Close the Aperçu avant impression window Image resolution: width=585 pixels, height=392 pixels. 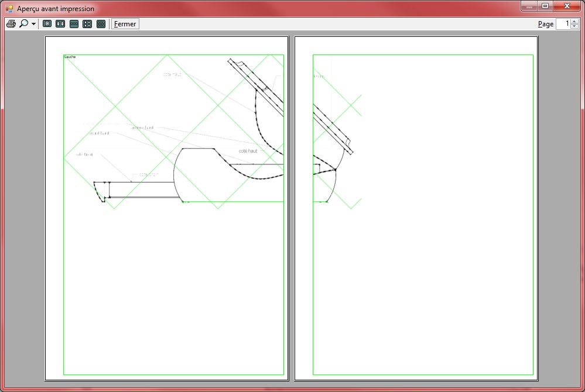pyautogui.click(x=567, y=6)
